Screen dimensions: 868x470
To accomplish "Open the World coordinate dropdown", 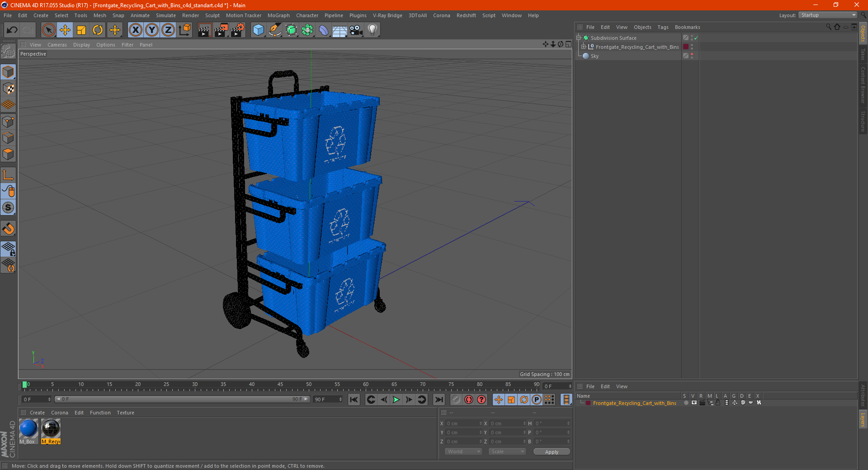I will point(463,451).
